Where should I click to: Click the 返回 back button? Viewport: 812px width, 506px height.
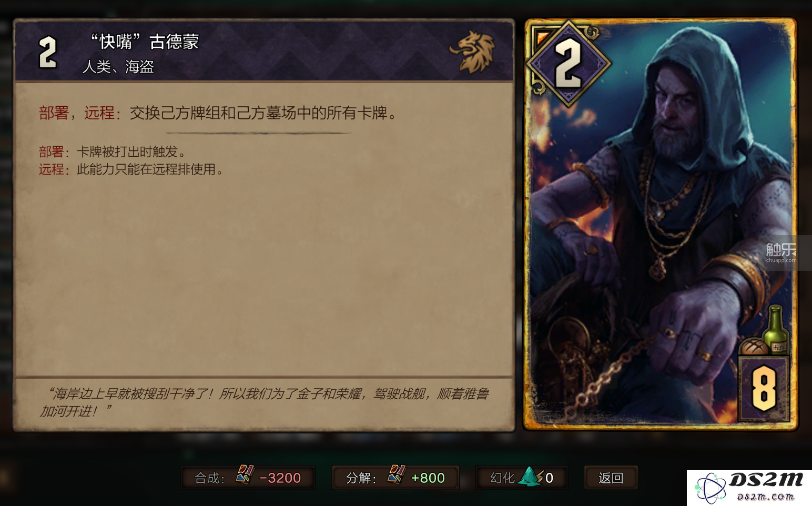click(x=611, y=478)
